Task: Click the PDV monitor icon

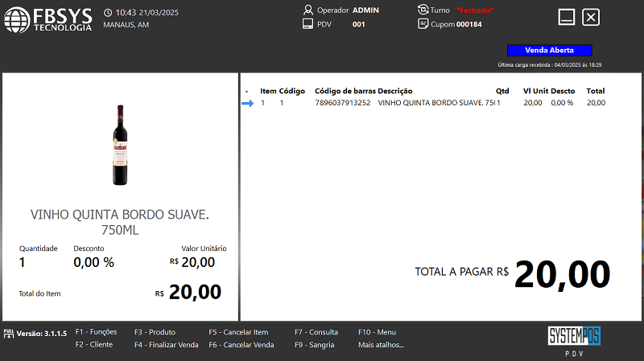Action: pyautogui.click(x=308, y=24)
